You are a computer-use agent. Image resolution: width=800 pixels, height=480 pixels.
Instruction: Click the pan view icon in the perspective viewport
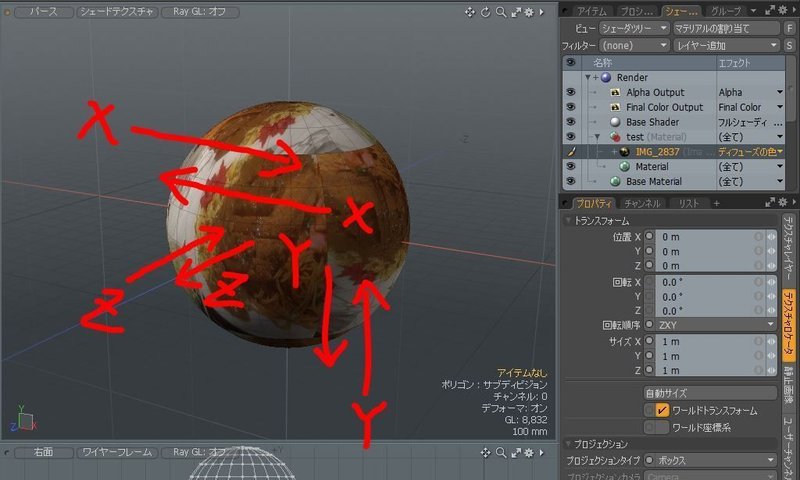point(469,12)
